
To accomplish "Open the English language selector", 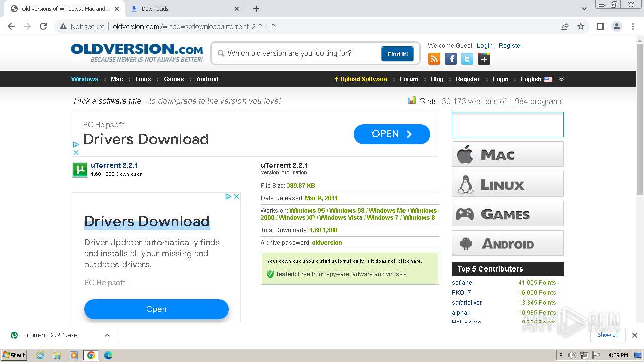I will [536, 79].
